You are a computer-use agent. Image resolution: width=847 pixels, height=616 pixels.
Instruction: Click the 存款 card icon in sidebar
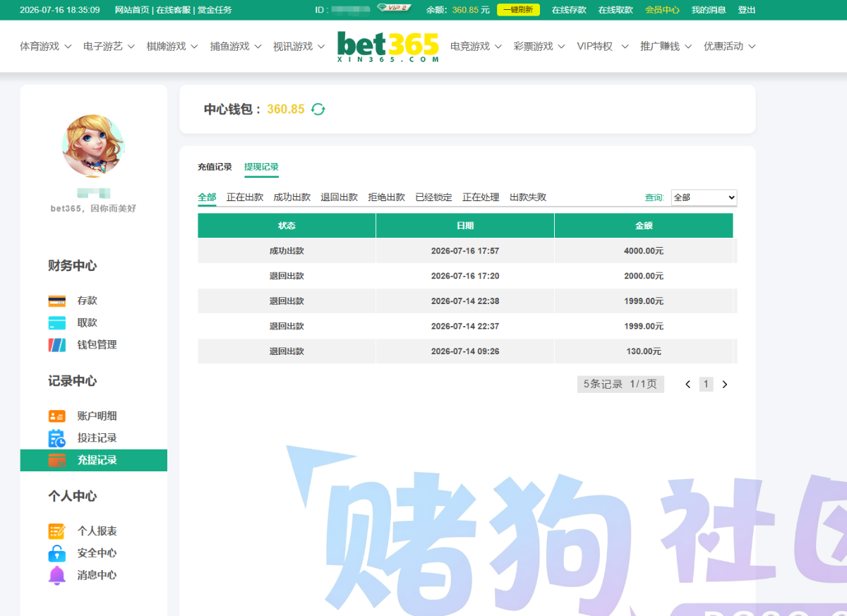click(57, 301)
